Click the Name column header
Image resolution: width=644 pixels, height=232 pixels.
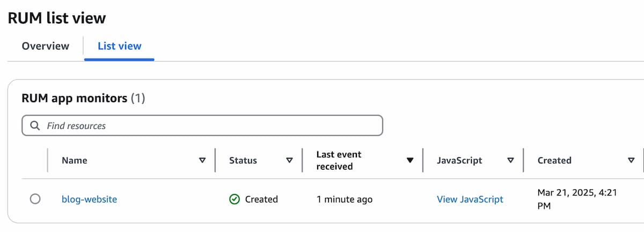click(75, 161)
